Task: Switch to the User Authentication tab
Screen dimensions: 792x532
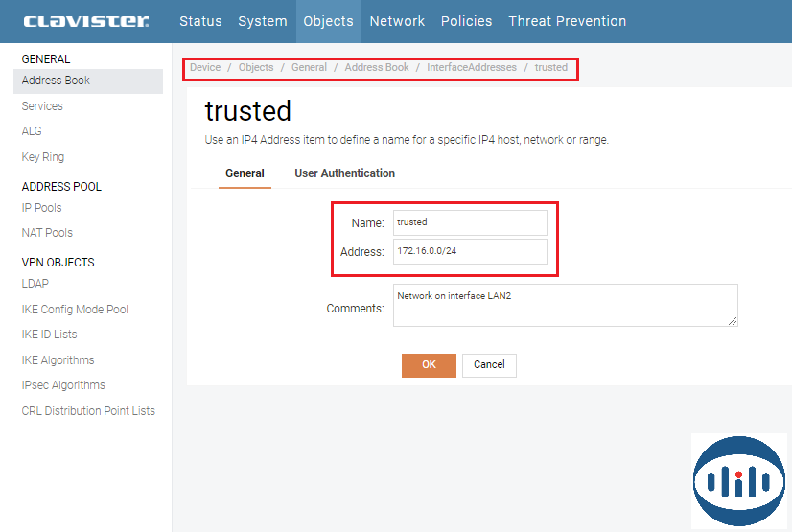Action: (x=344, y=173)
